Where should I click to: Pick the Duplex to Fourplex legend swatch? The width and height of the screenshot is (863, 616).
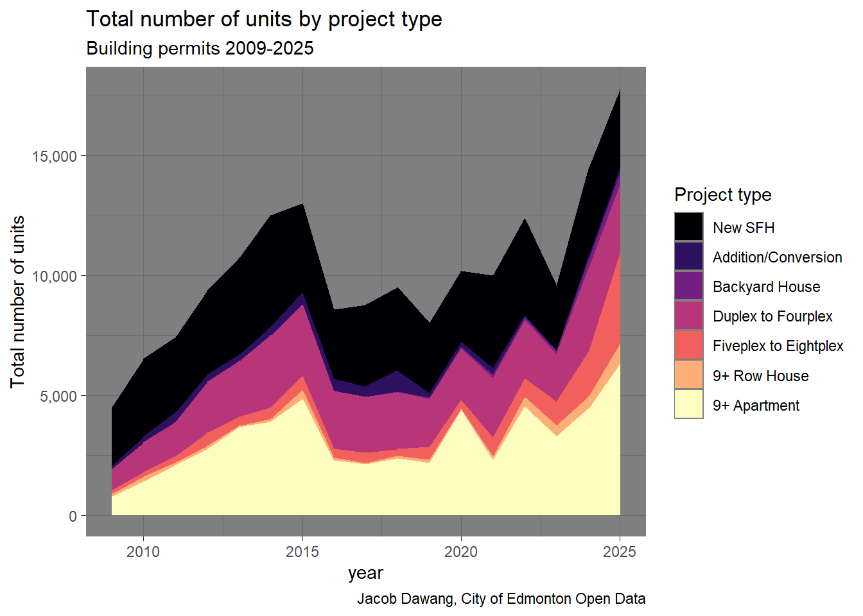688,316
